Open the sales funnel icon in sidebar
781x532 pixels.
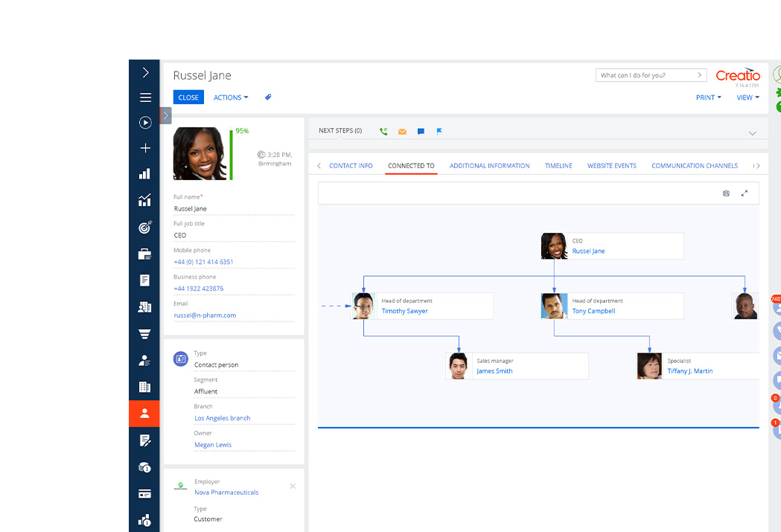145,334
